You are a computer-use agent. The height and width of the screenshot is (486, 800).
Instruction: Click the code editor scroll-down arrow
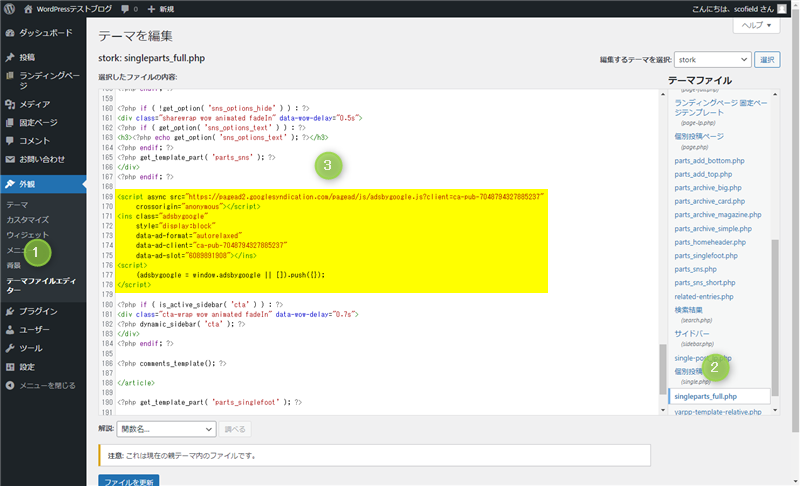point(663,410)
